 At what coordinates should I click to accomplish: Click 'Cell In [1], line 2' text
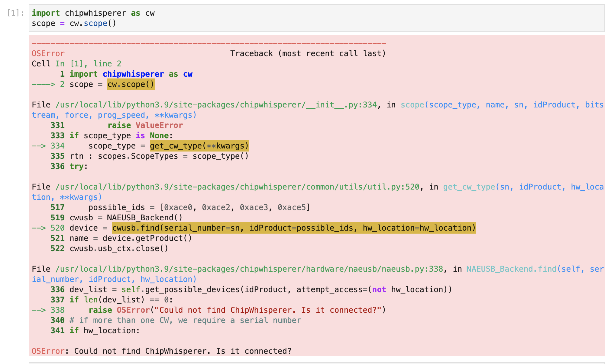[x=76, y=64]
